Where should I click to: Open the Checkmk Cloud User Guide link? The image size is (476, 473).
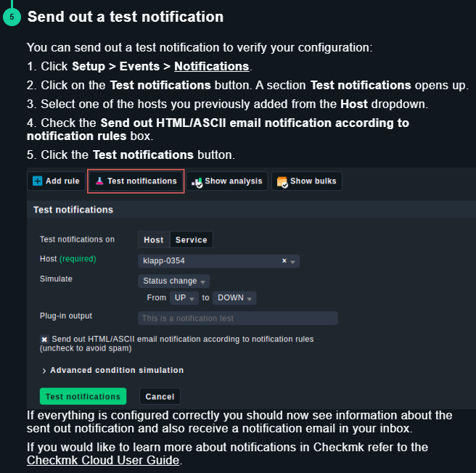coord(102,460)
